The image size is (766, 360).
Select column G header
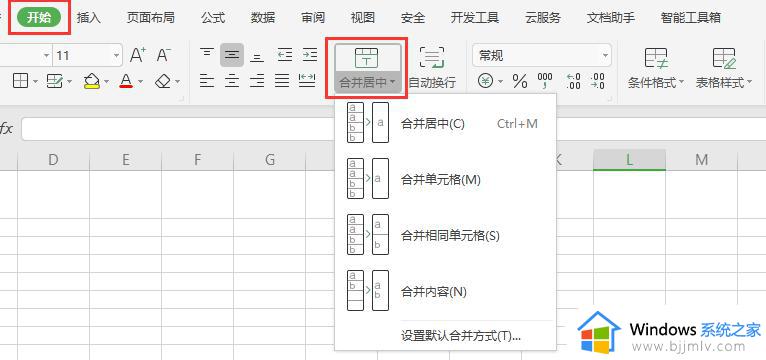(x=270, y=159)
